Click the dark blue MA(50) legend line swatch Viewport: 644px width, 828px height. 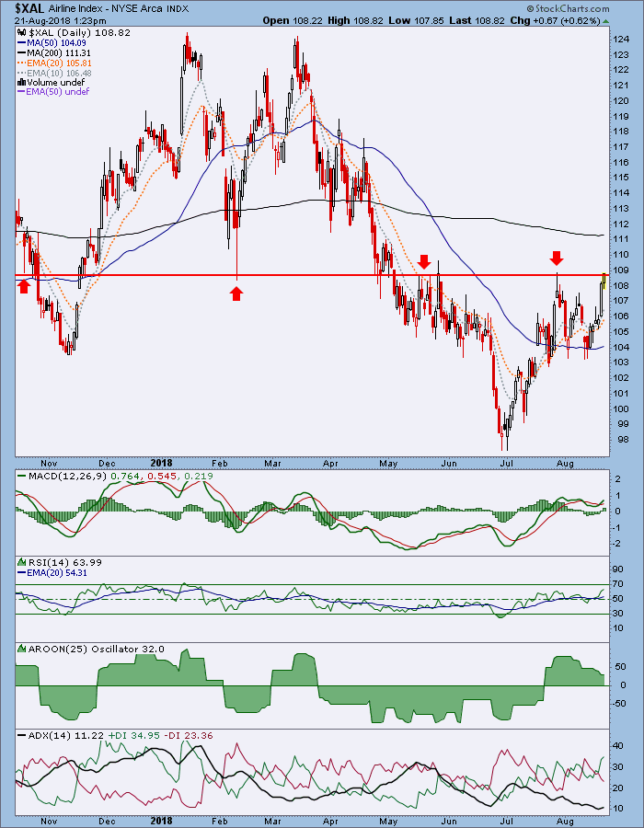pos(21,42)
